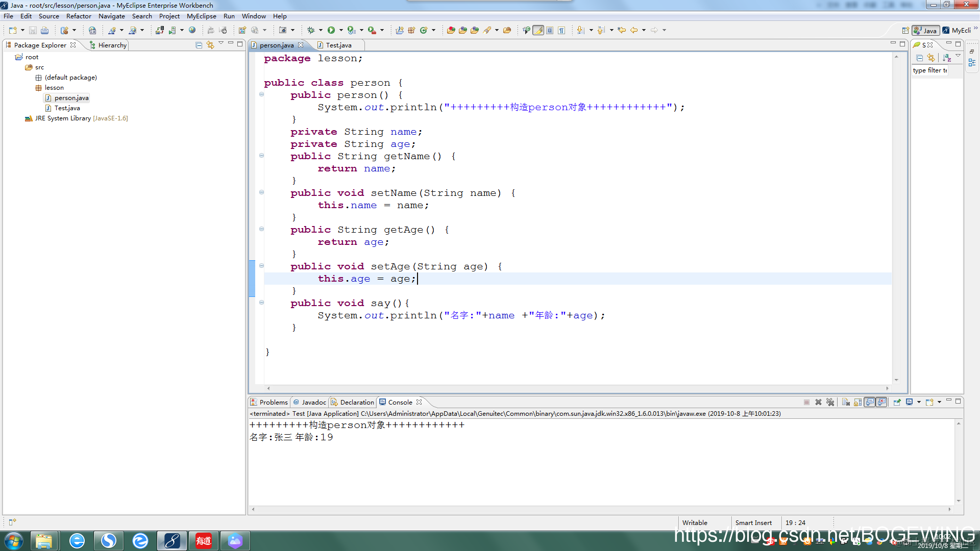Image resolution: width=980 pixels, height=551 pixels.
Task: Remove all terminated launches in Console
Action: pyautogui.click(x=830, y=402)
